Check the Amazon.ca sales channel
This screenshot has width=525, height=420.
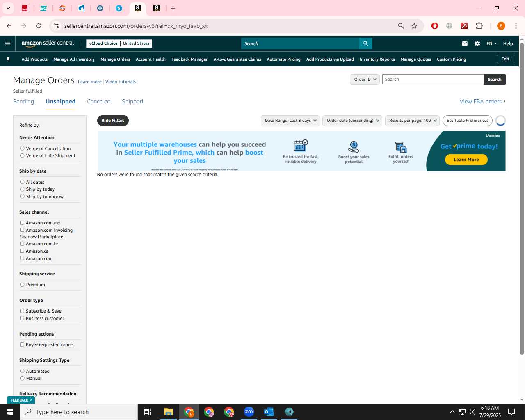pos(22,251)
